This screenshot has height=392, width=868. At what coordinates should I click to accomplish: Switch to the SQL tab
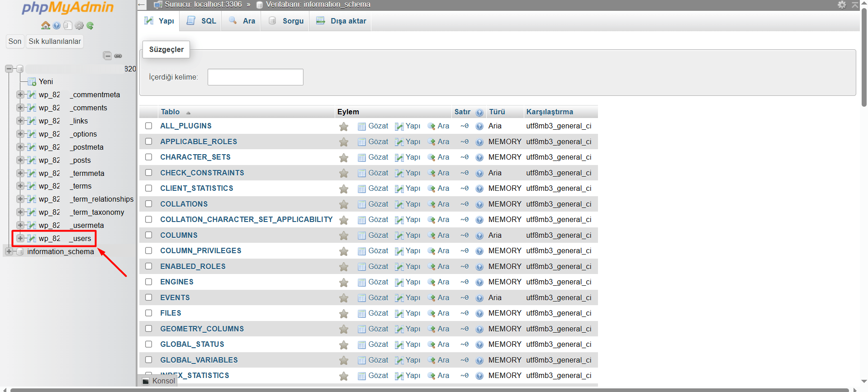[x=202, y=21]
